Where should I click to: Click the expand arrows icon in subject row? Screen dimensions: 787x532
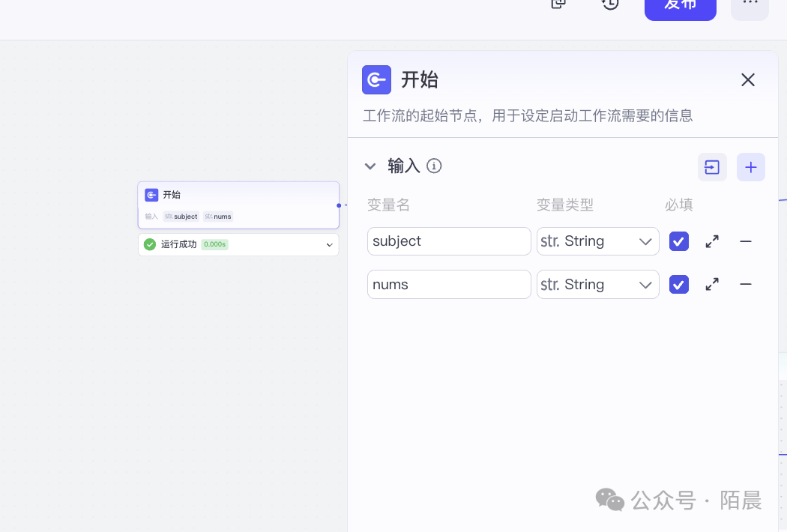point(712,241)
